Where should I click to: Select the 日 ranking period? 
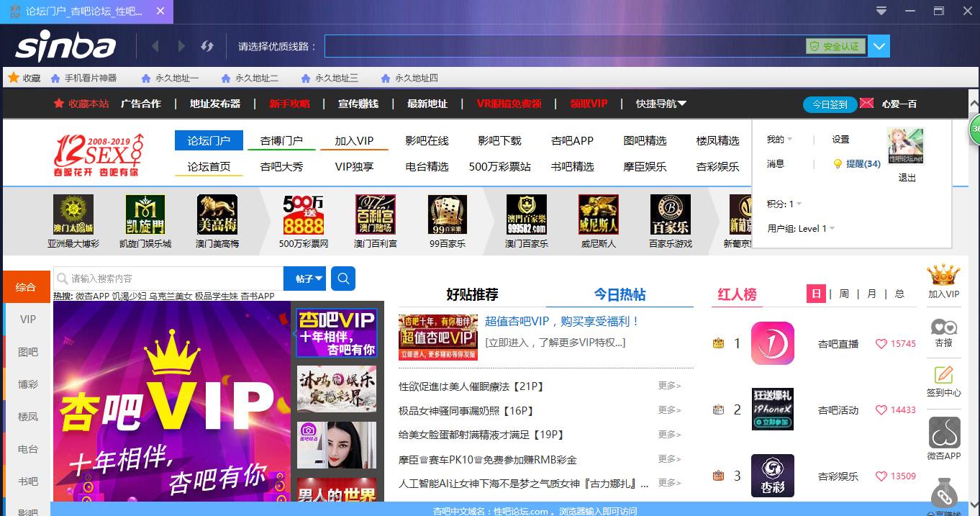point(816,294)
